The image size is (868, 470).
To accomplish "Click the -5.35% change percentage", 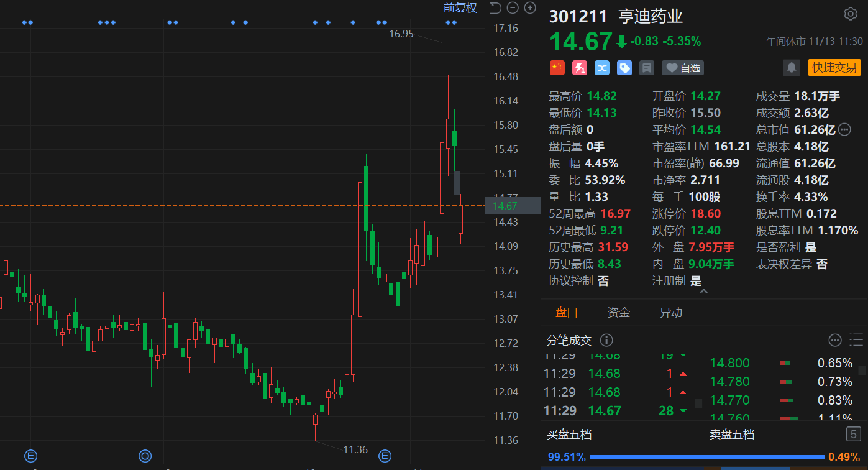I will pos(682,42).
